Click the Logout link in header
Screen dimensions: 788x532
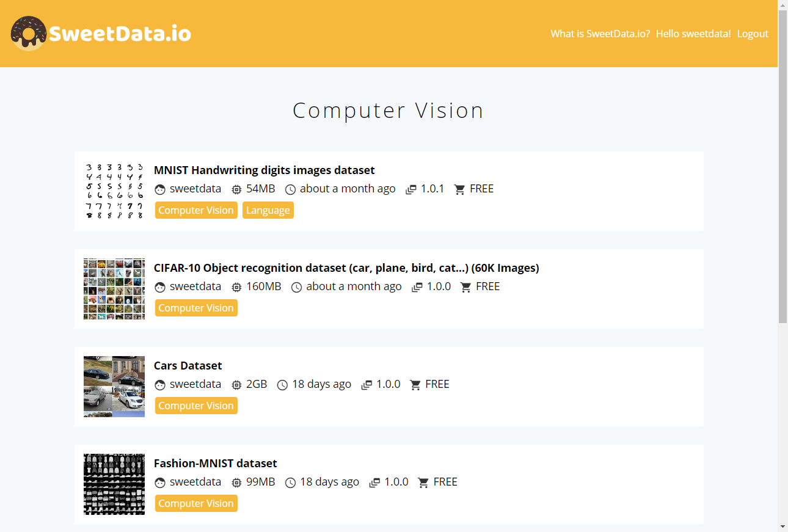point(753,34)
